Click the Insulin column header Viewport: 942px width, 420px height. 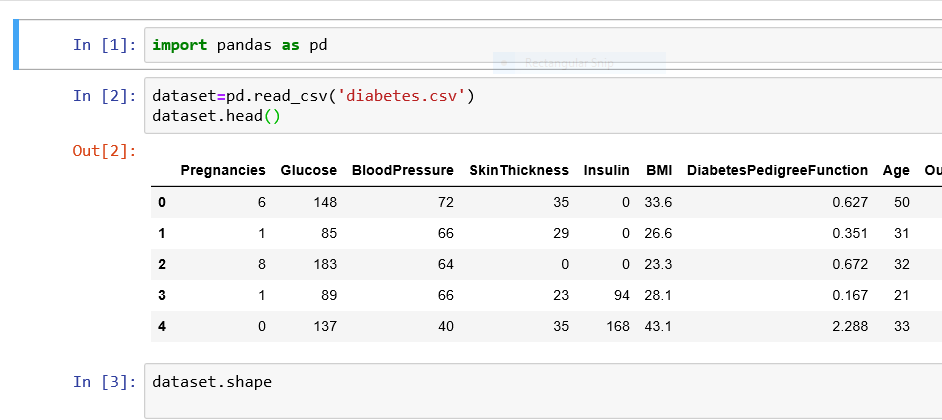click(x=607, y=171)
